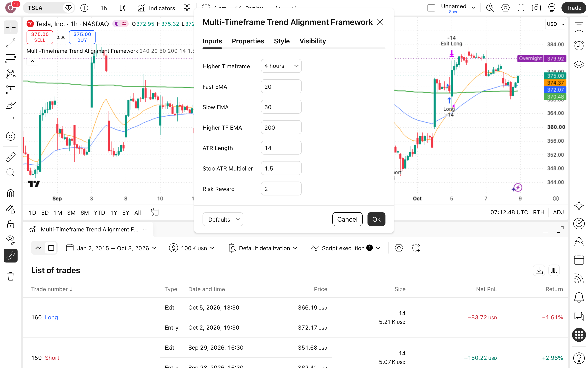Toggle lock all drawing tools
This screenshot has width=588, height=368.
(10, 224)
